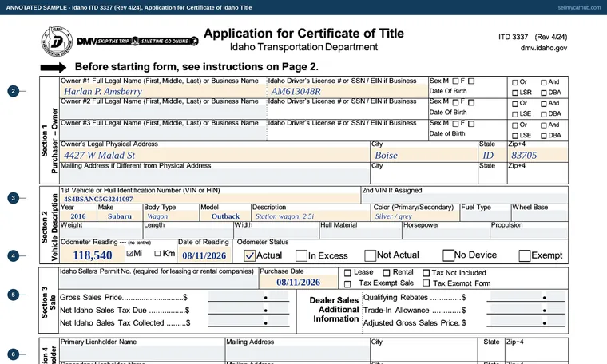Click the 2nd VIN If Assigned field
The image size is (607, 364).
[465, 199]
